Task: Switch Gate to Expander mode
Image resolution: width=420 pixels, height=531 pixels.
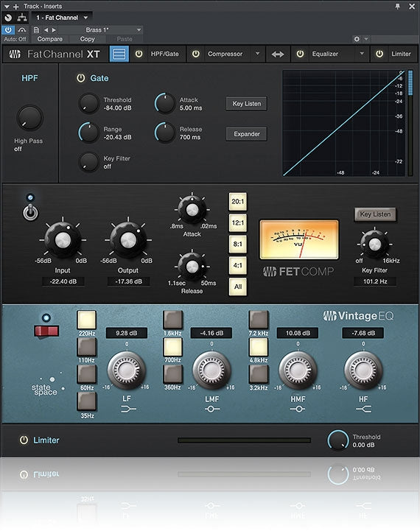Action: (247, 134)
